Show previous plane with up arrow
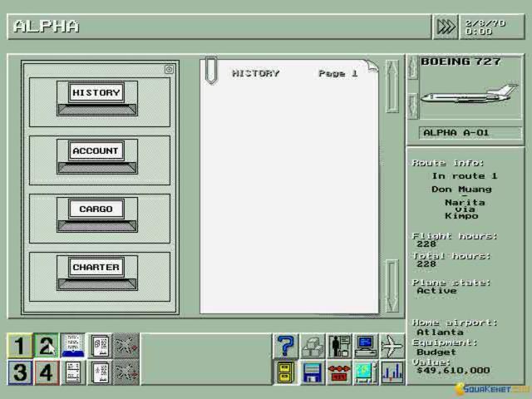Screen dimensions: 532x399 [x=412, y=67]
